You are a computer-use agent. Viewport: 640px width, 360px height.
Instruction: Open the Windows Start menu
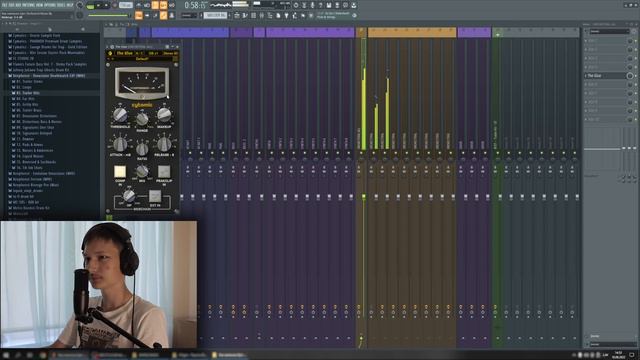tap(6, 356)
